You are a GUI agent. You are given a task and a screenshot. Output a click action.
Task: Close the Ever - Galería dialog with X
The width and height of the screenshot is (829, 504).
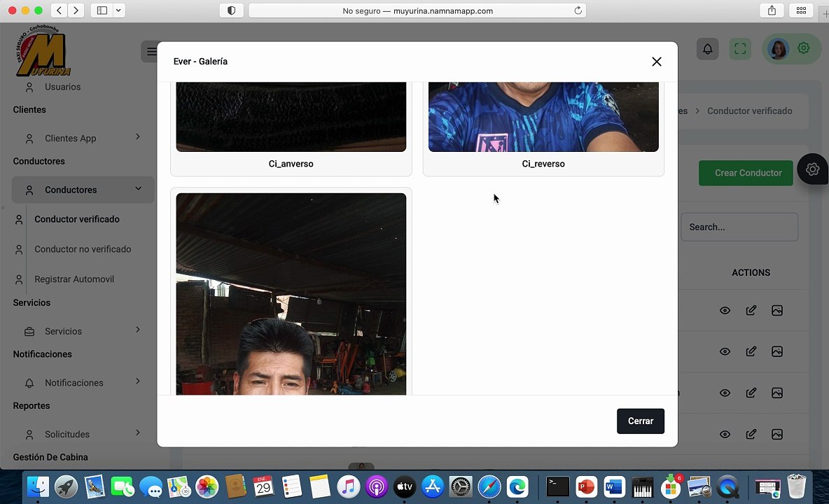tap(657, 62)
